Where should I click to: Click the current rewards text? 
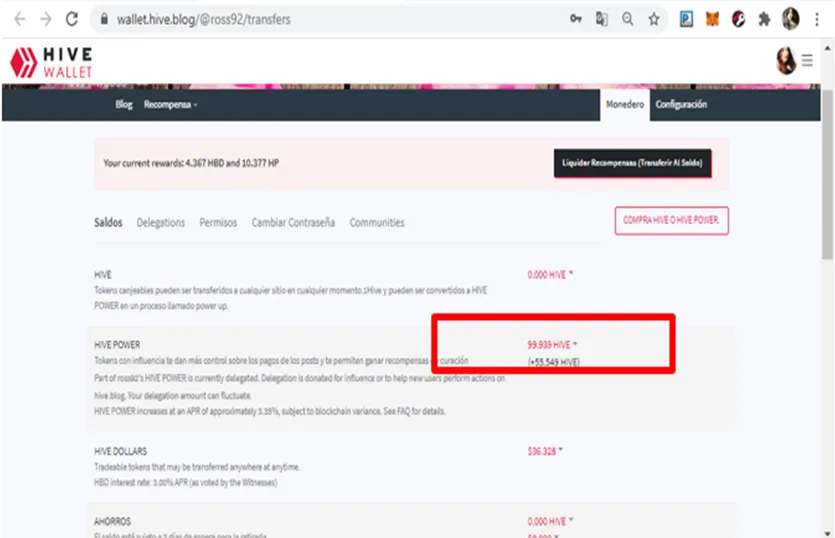(x=191, y=163)
